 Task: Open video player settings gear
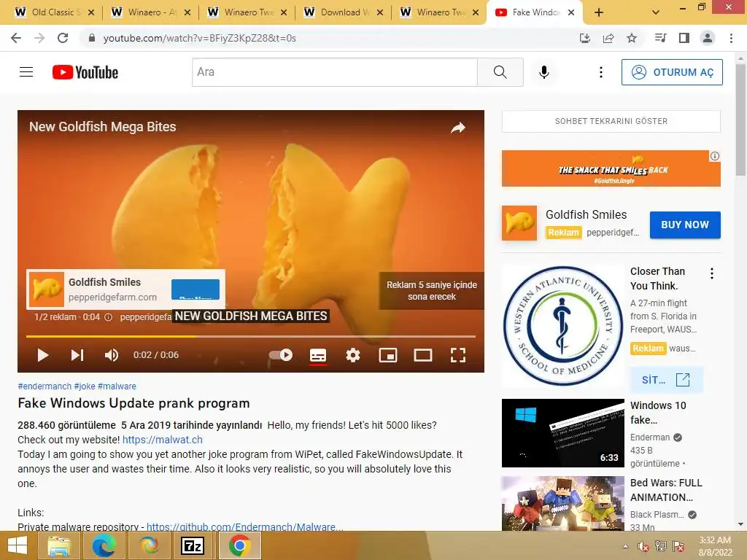coord(353,355)
